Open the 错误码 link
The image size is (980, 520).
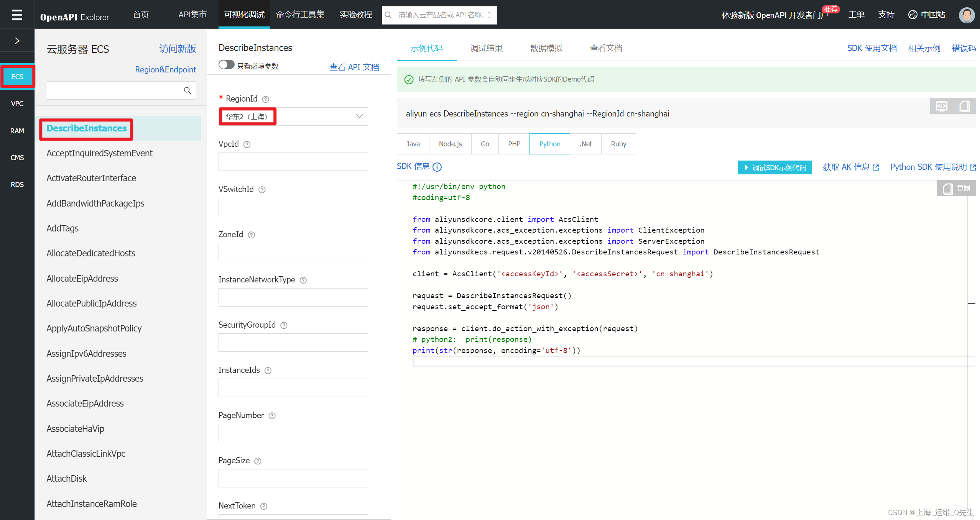(x=964, y=48)
